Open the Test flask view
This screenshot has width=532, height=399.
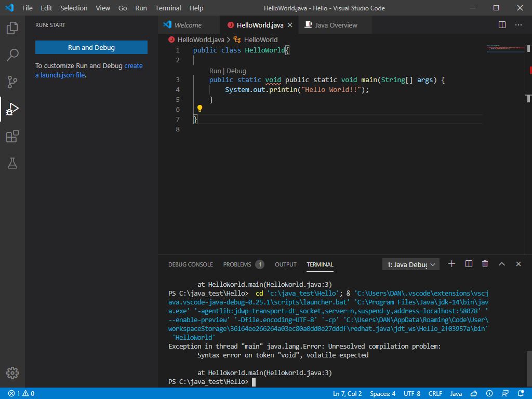[x=12, y=163]
